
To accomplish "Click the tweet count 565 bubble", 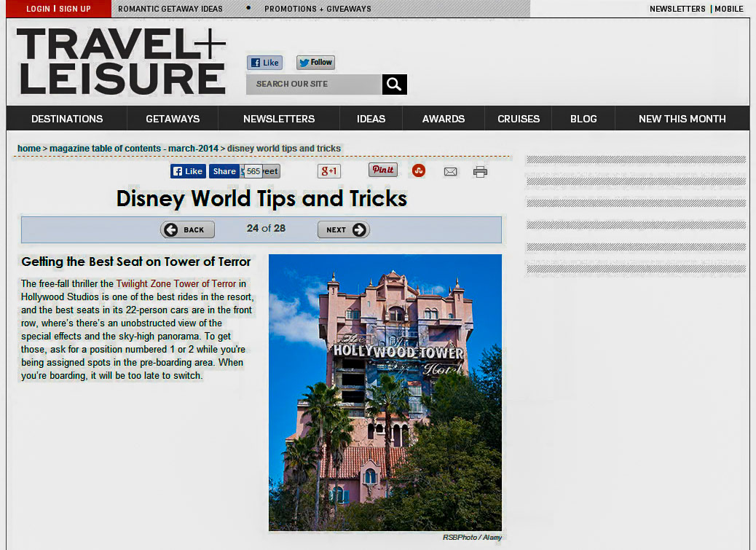I will click(x=253, y=171).
